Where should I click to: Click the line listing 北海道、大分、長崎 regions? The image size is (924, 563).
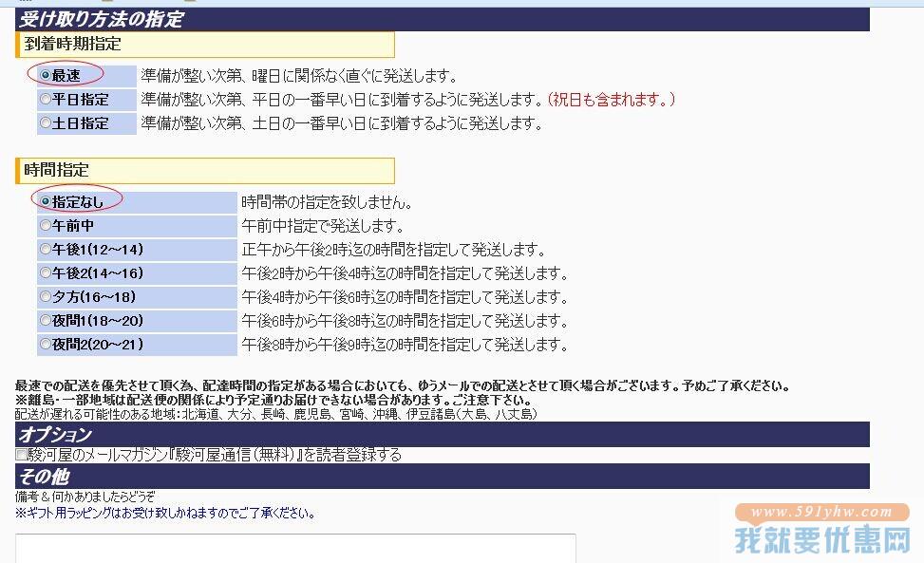(276, 414)
